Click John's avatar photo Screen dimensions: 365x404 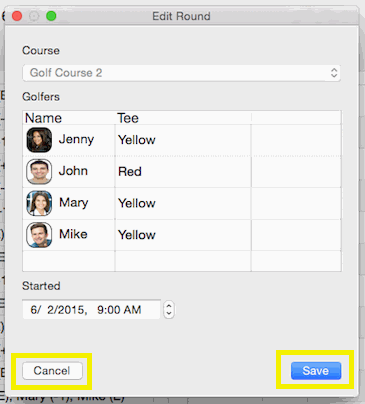[x=39, y=172]
